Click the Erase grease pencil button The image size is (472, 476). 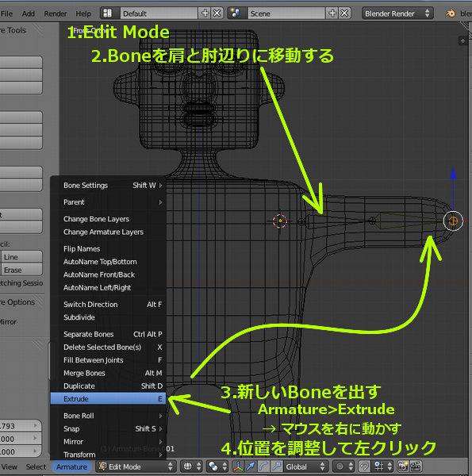pyautogui.click(x=22, y=270)
